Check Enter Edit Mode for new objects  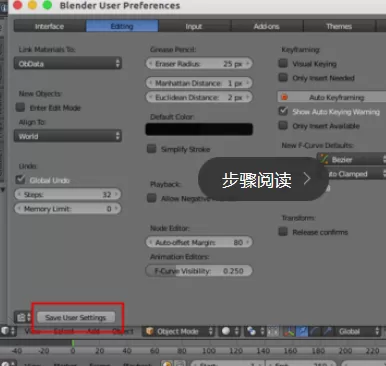(20, 107)
